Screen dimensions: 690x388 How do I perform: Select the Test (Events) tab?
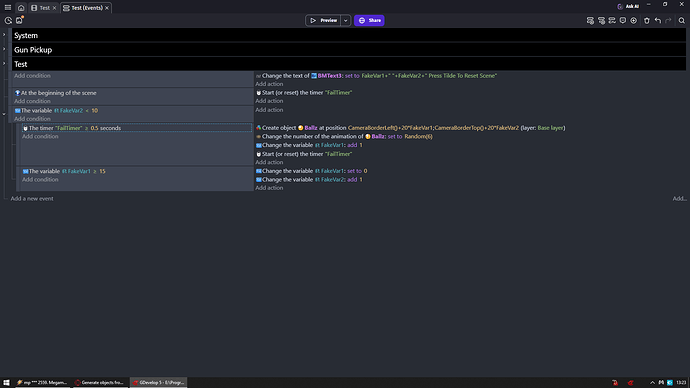[86, 8]
